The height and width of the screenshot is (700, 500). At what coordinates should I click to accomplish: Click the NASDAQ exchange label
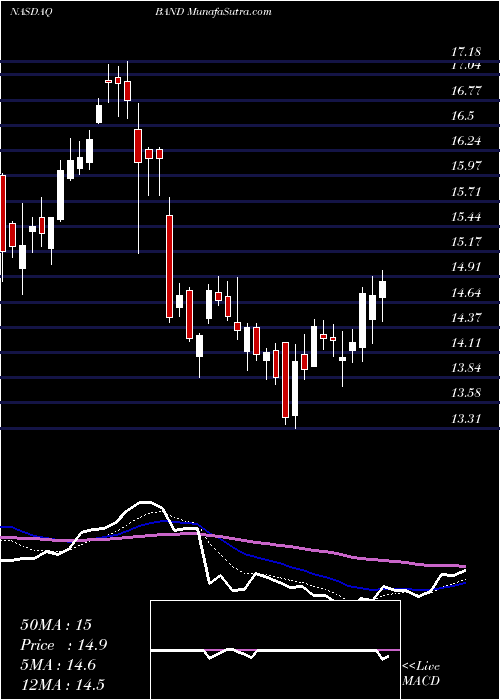click(x=31, y=12)
